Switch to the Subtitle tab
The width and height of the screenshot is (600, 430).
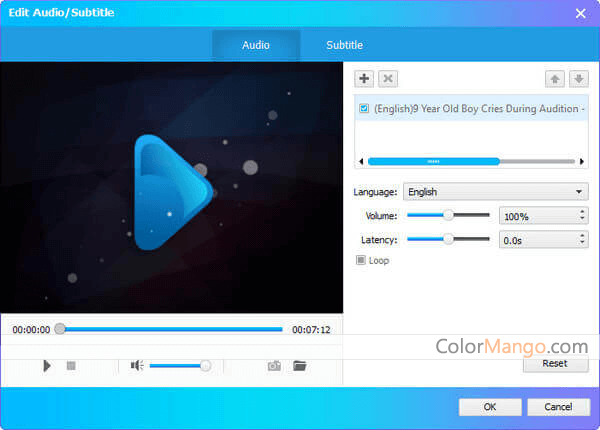[x=344, y=45]
